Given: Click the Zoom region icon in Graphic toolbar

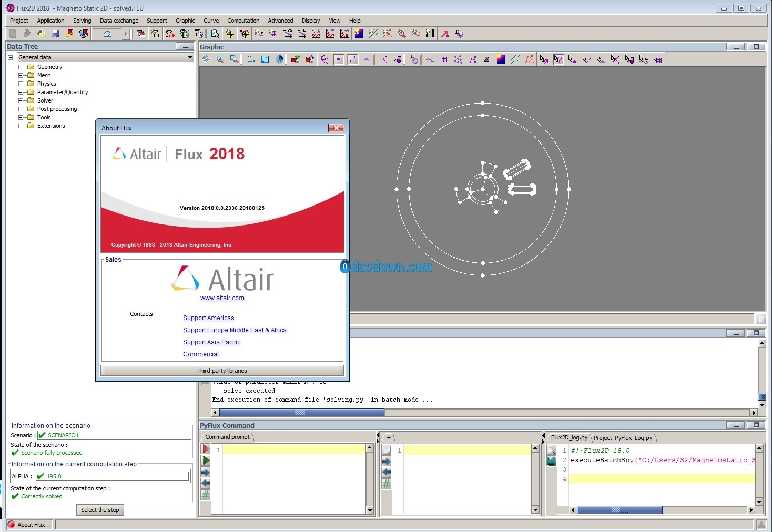Looking at the screenshot, I should tap(235, 59).
